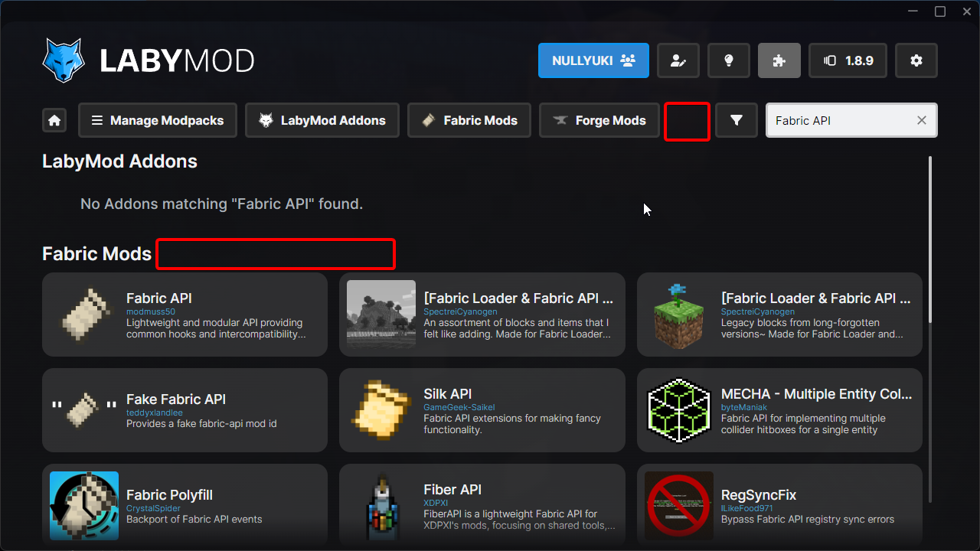Image resolution: width=980 pixels, height=551 pixels.
Task: Open the user edit profile icon
Action: (x=678, y=60)
